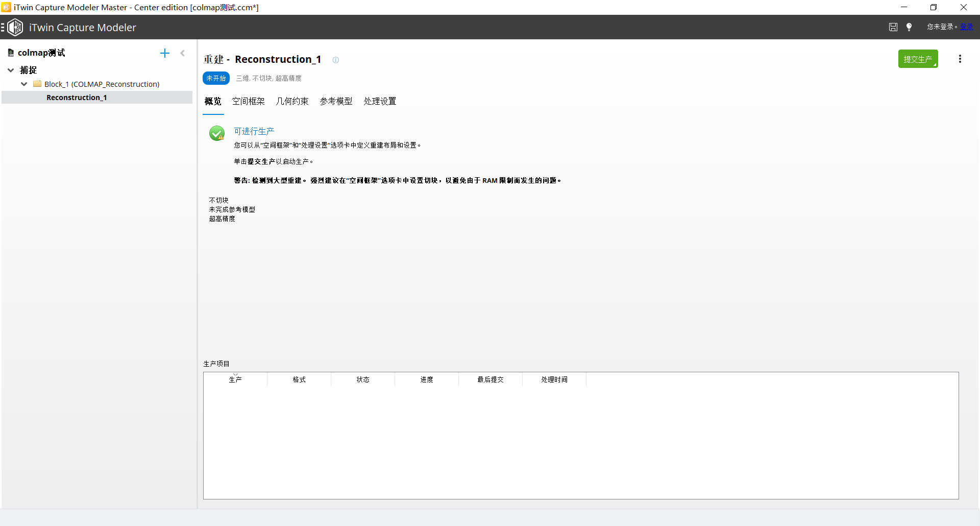Click the lightbulb tips icon

pos(909,27)
